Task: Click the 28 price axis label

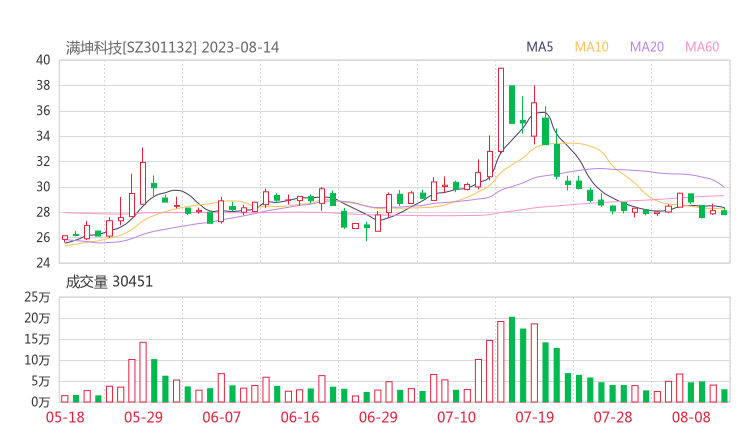Action: pos(43,212)
